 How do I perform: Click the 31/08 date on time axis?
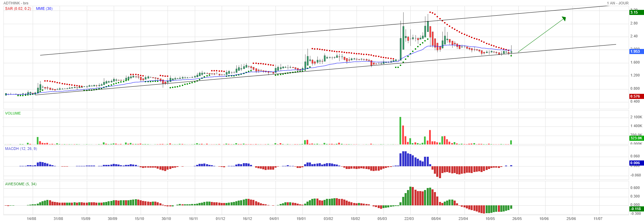pyautogui.click(x=59, y=219)
